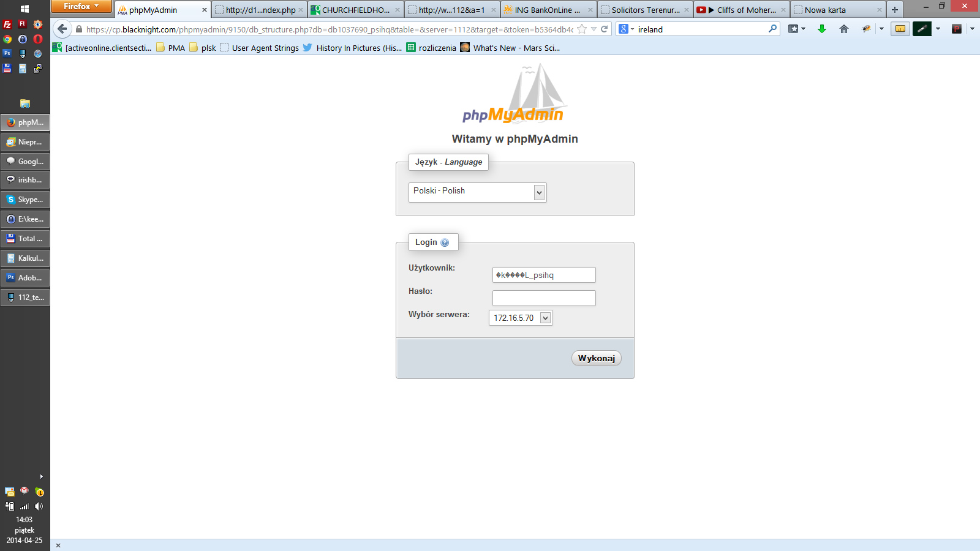Launch Photoshop from the quick launch
Screen dimensions: 980x551
(7, 53)
